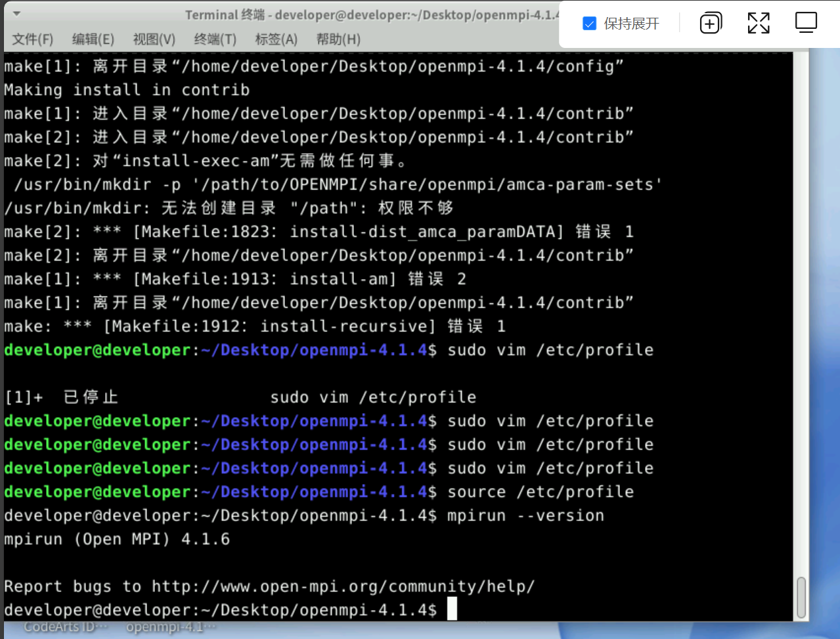Screen dimensions: 840x639
Task: Open the 文件(F) menu
Action: click(33, 39)
